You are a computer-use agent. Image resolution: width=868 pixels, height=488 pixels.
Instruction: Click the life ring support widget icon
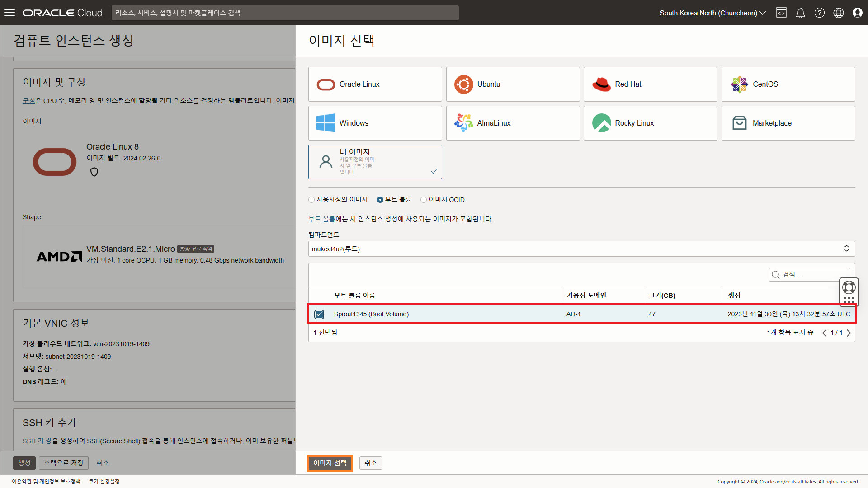(849, 287)
